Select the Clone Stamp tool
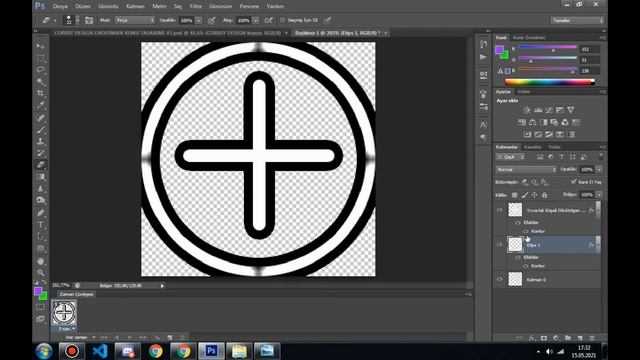This screenshot has height=360, width=640. coord(40,142)
